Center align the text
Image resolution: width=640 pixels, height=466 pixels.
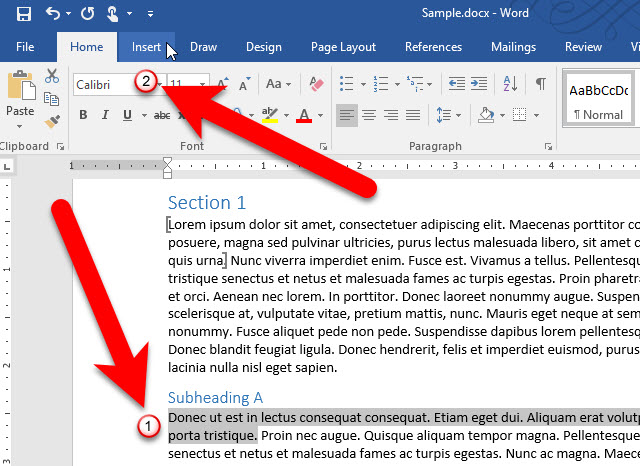pos(369,115)
